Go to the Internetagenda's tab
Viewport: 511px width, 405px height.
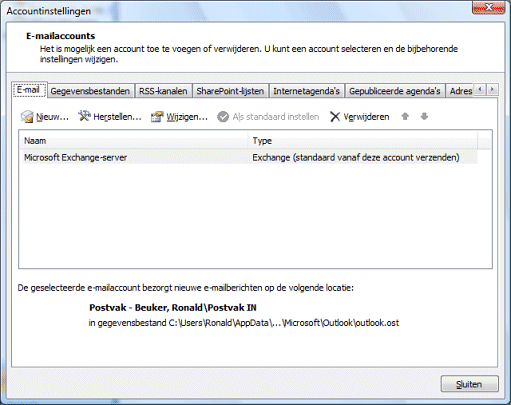coord(307,91)
